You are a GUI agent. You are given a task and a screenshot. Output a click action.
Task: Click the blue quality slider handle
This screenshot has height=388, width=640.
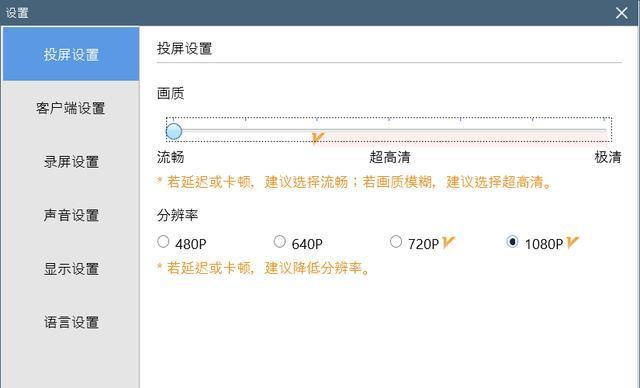174,131
